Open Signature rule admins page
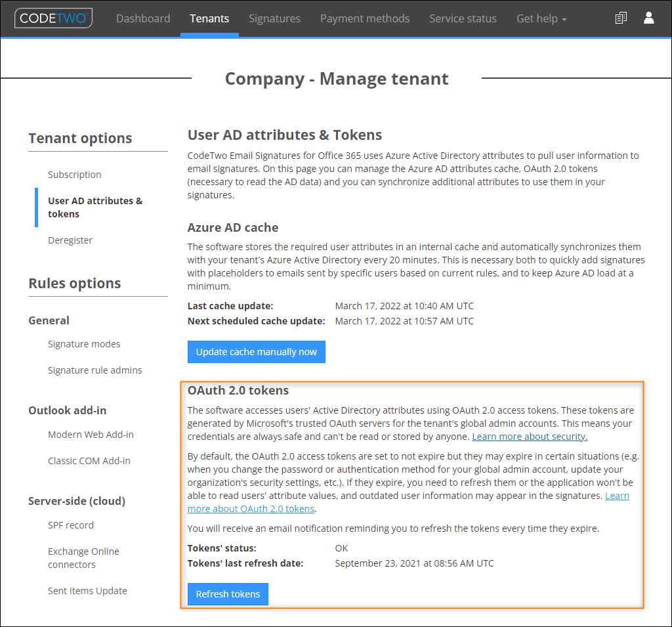672x627 pixels. point(94,370)
